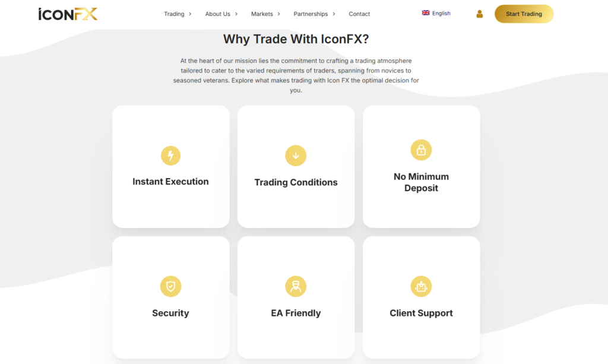
Task: Click the UK flag language icon
Action: pos(426,13)
